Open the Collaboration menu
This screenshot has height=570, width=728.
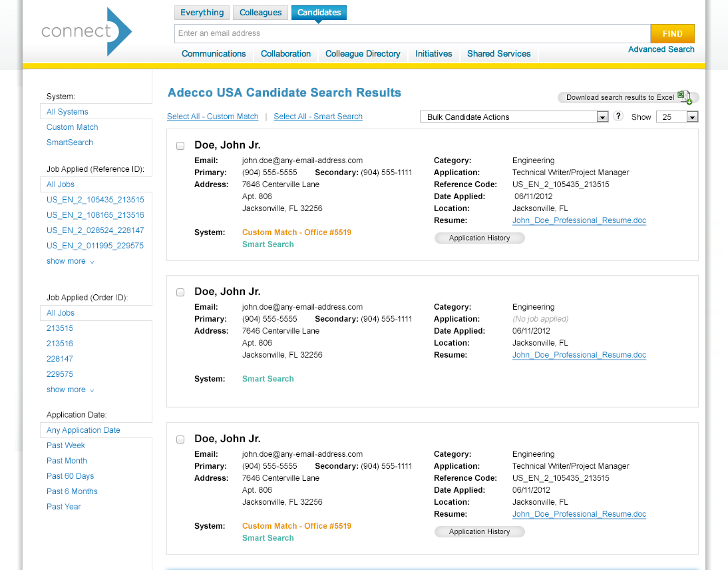[x=285, y=54]
